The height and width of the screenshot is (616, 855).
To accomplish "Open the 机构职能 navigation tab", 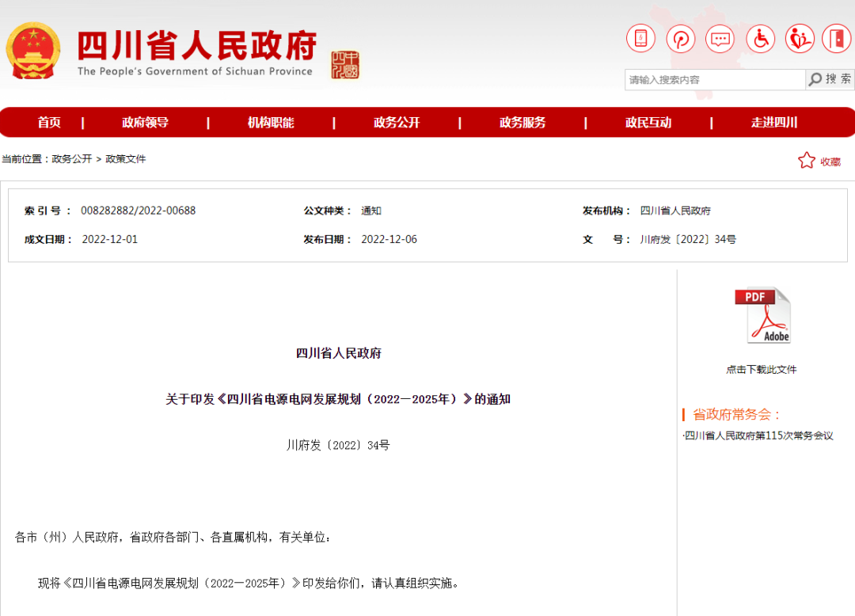I will [271, 123].
